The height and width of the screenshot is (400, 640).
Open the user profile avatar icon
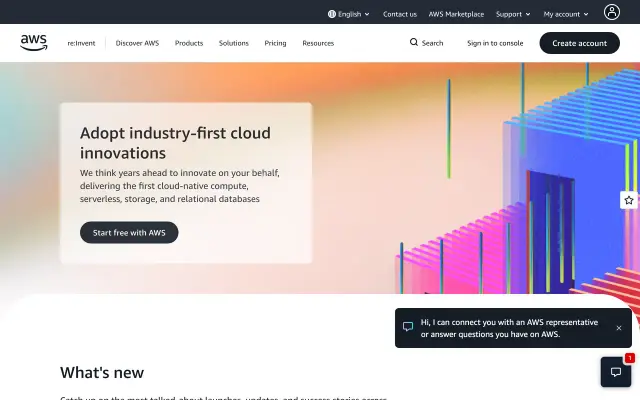(x=611, y=12)
